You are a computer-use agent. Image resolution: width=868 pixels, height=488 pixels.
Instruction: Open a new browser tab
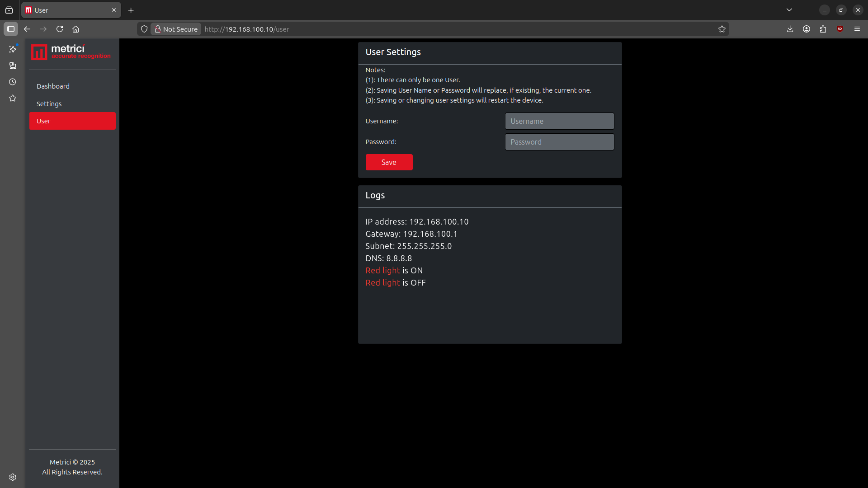131,10
